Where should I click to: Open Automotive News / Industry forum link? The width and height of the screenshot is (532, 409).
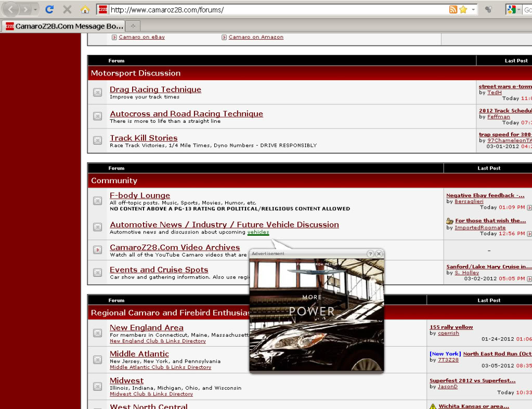point(224,225)
